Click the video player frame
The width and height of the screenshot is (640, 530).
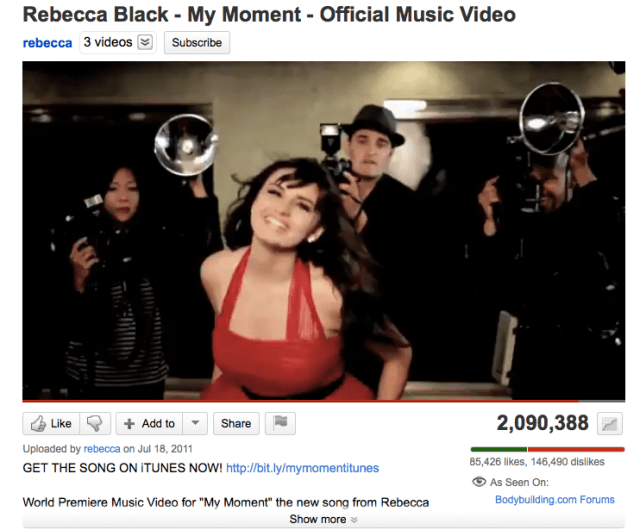tap(324, 230)
